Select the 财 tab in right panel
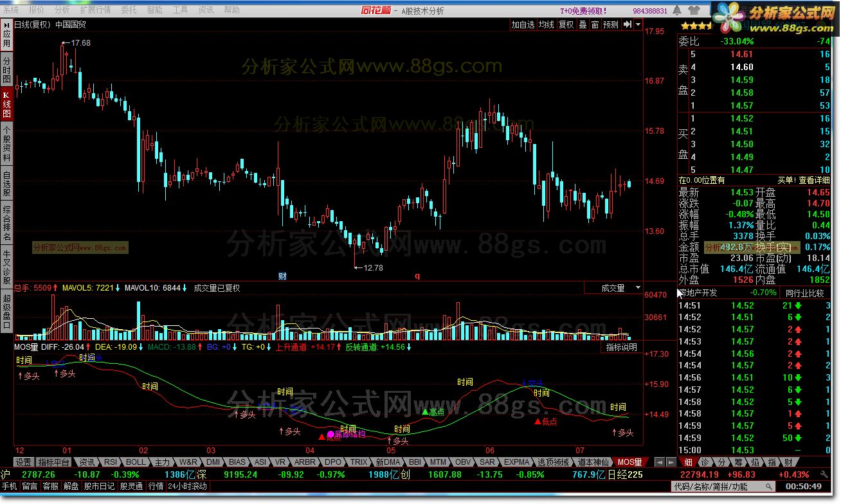Screen dimensions: 841x504 (x=789, y=462)
